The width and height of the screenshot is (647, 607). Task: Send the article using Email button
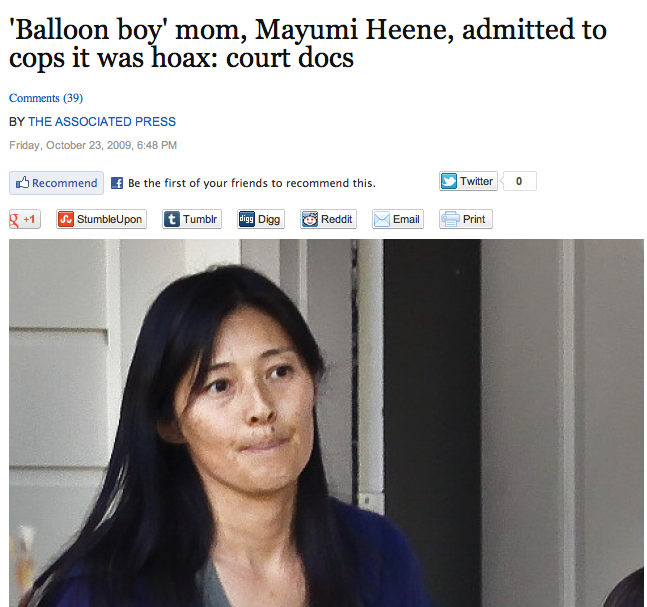[x=398, y=219]
